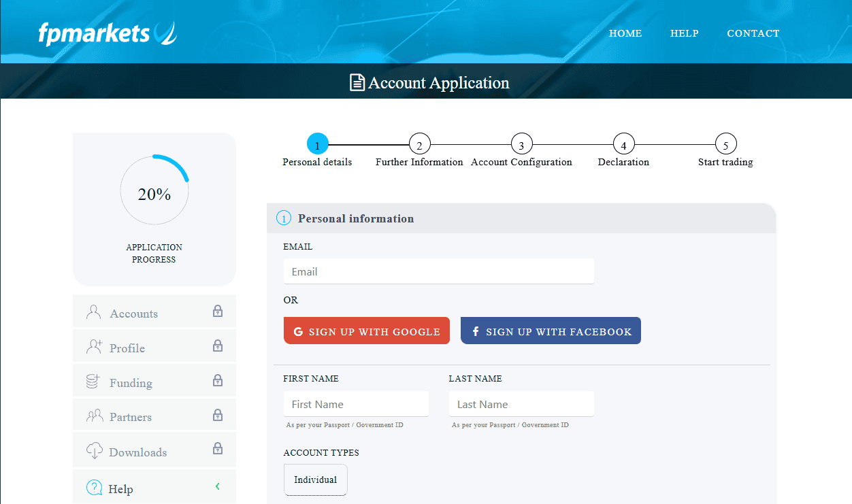Focus the Email input field
852x504 pixels.
[439, 271]
